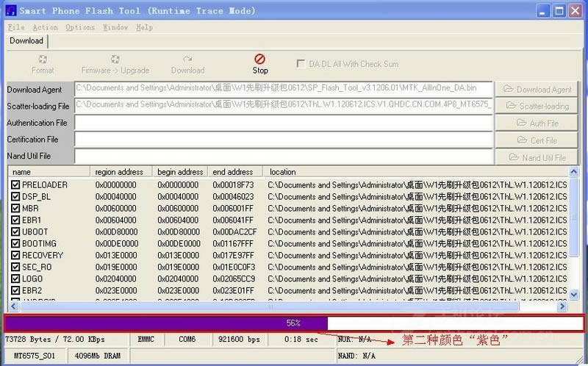Click the Download Agent folder button
The width and height of the screenshot is (588, 366).
[537, 89]
